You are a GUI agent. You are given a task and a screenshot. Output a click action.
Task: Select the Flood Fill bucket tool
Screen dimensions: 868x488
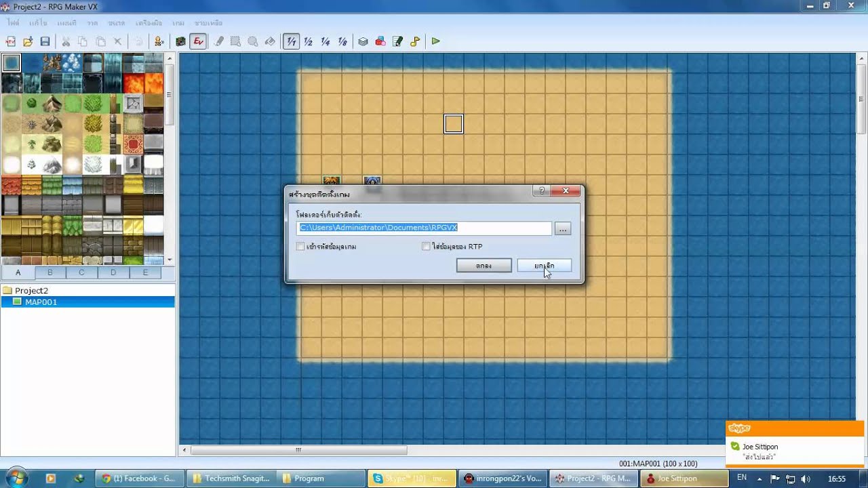point(269,41)
